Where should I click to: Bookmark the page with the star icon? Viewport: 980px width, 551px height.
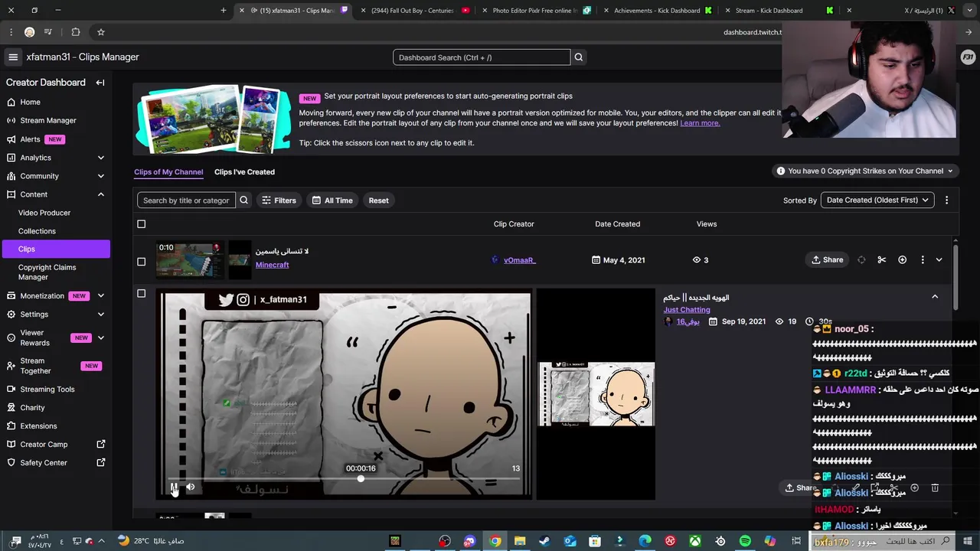pos(100,32)
